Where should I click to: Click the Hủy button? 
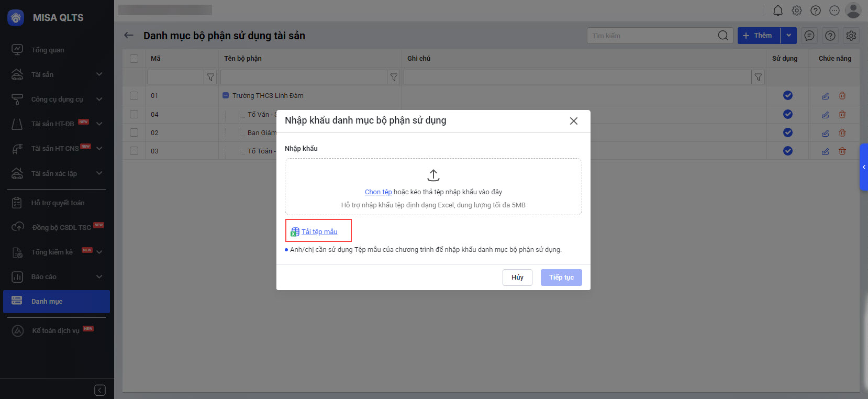click(x=517, y=278)
